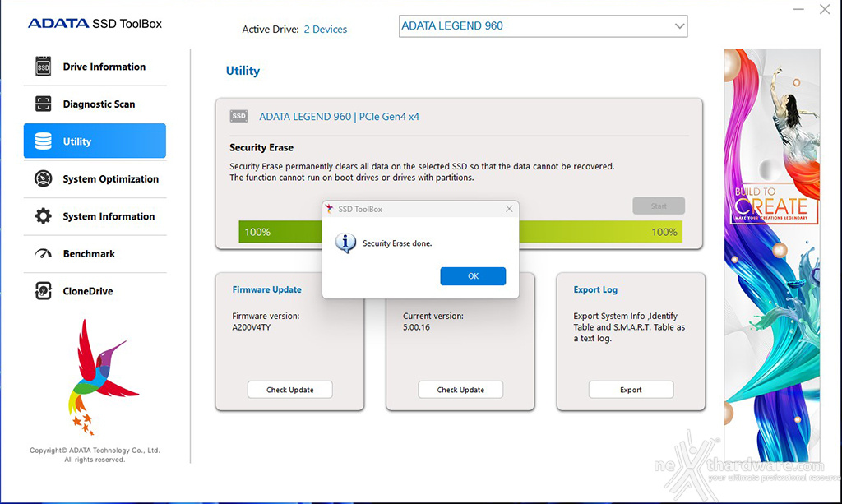Click the SSD badge beside ADATA LEGEND 960
This screenshot has width=842, height=504.
[x=239, y=116]
